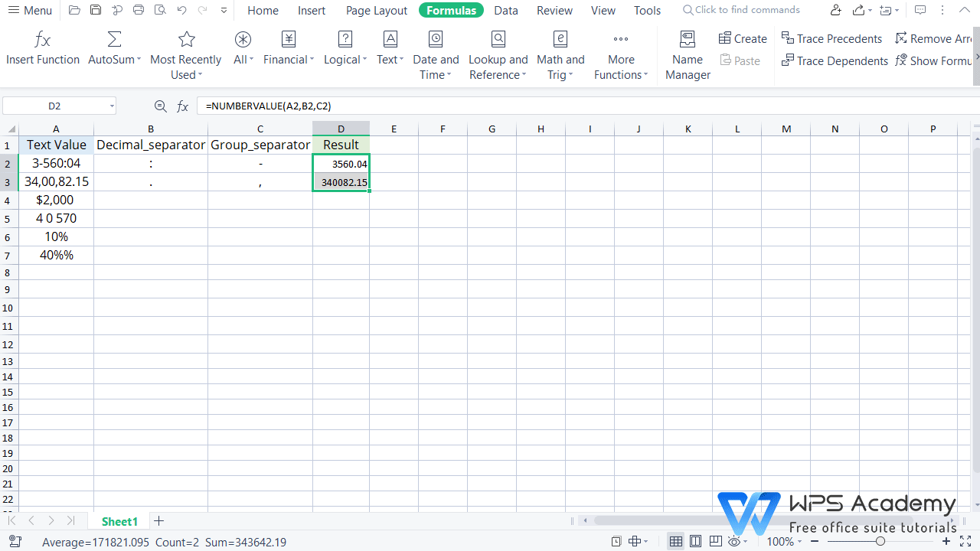Switch to Page Layout view in status bar

695,541
